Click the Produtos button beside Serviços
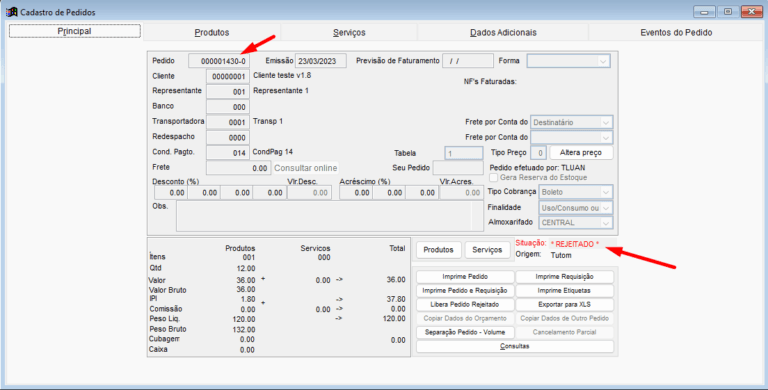The width and height of the screenshot is (768, 390). pos(438,250)
